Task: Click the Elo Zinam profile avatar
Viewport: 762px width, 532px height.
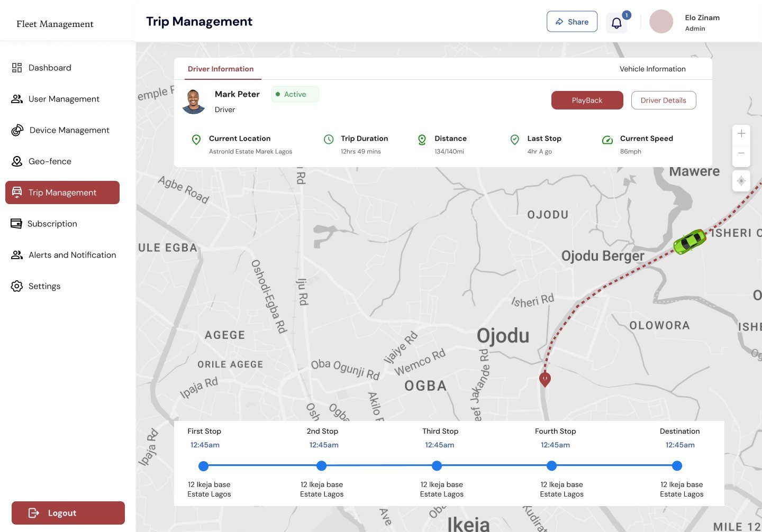Action: (x=661, y=22)
